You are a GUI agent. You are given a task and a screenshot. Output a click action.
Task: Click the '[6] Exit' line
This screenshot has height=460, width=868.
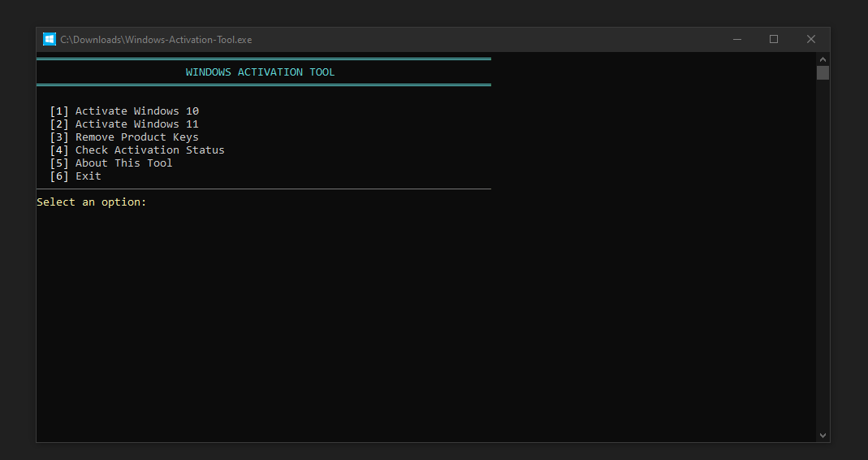tap(76, 176)
